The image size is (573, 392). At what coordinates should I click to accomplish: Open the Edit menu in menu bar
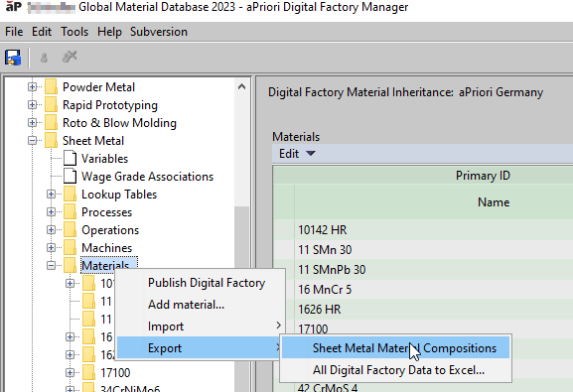pos(42,32)
